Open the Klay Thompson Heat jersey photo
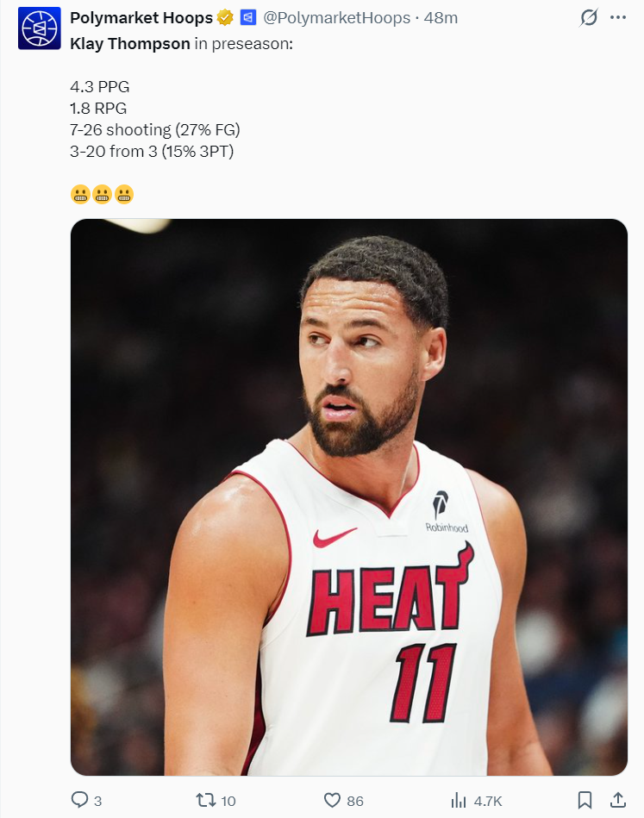This screenshot has height=818, width=644. [348, 496]
